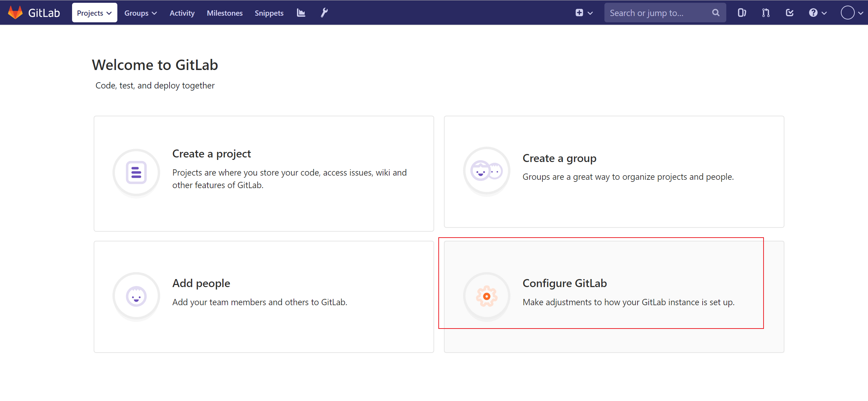This screenshot has width=868, height=401.
Task: Click the Create a project heading
Action: [211, 154]
